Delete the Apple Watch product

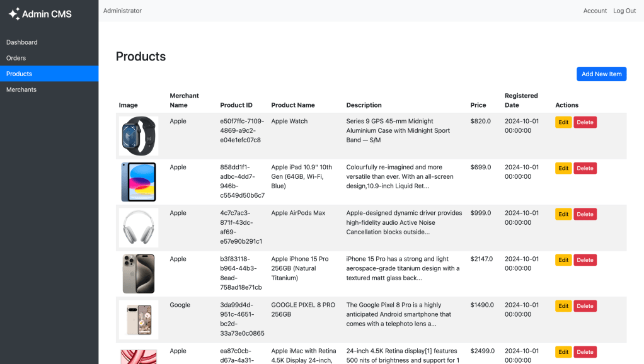click(585, 122)
